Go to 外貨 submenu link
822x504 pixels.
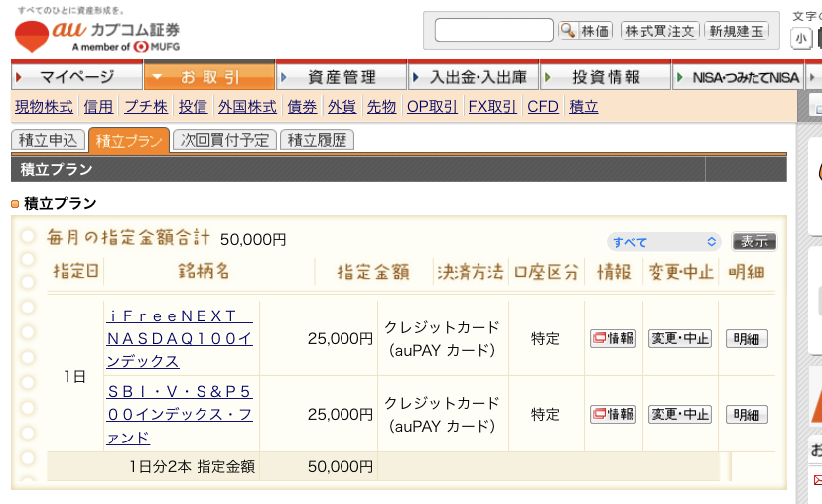pyautogui.click(x=342, y=107)
